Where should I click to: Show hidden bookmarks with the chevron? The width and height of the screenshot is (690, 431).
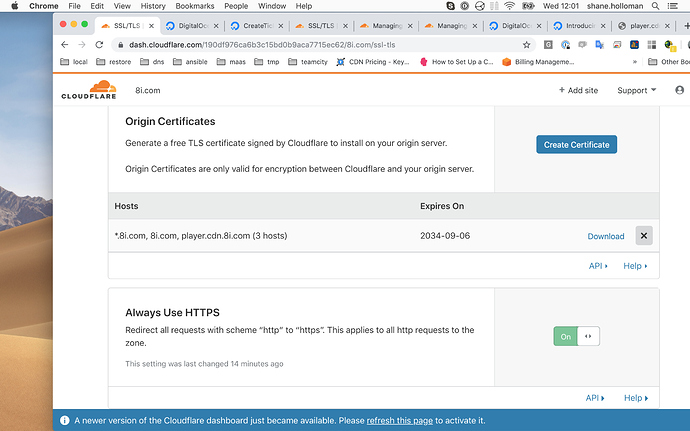point(635,62)
